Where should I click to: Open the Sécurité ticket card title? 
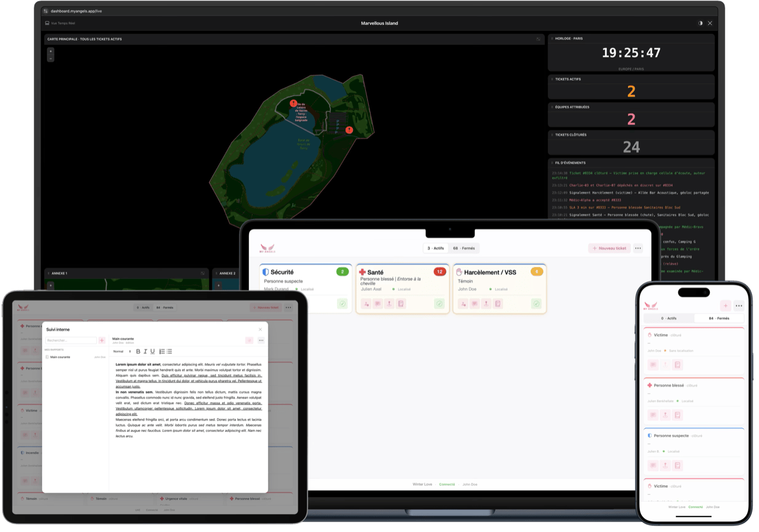[282, 272]
